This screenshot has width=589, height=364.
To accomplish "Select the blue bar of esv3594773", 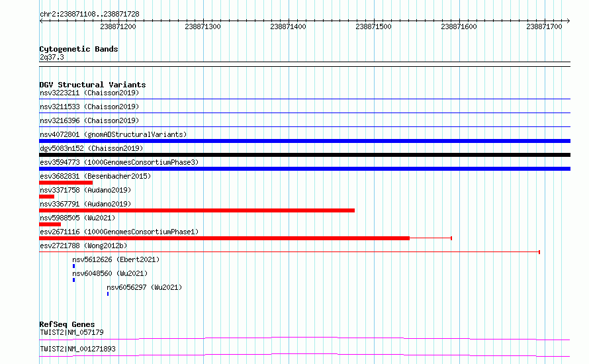I will [x=304, y=169].
